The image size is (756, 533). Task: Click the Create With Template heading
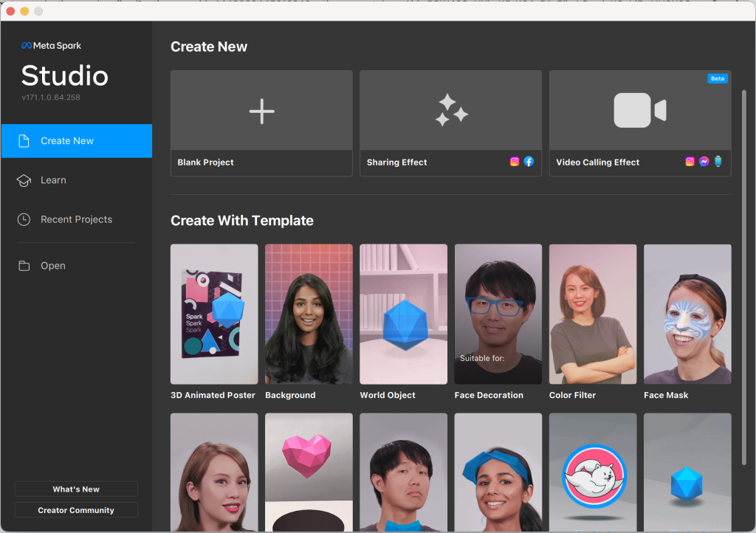point(242,221)
